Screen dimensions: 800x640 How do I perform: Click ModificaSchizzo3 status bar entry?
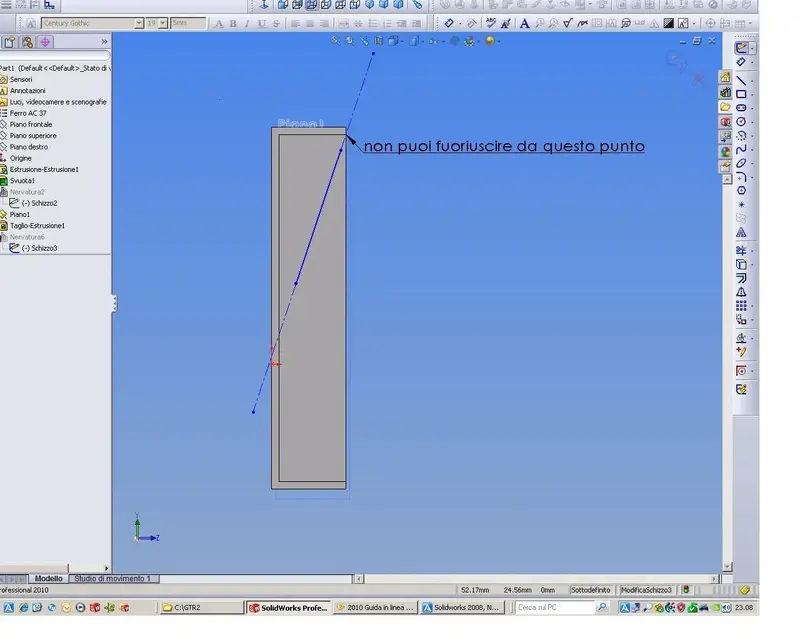pos(646,590)
